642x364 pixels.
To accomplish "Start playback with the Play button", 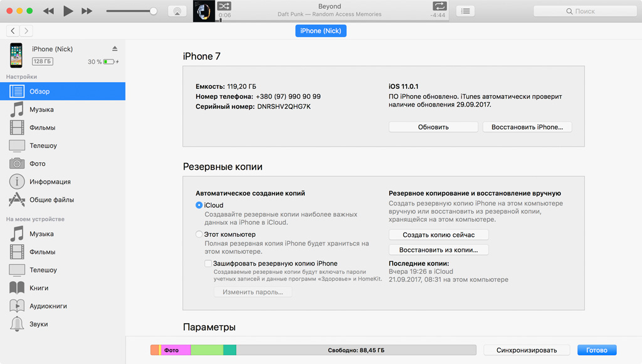I will tap(68, 11).
